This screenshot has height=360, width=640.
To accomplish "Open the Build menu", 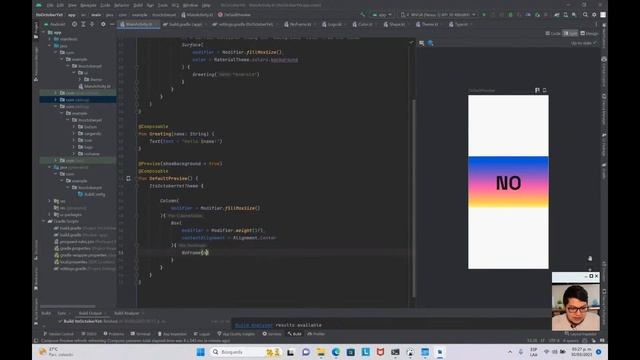I will click(138, 5).
